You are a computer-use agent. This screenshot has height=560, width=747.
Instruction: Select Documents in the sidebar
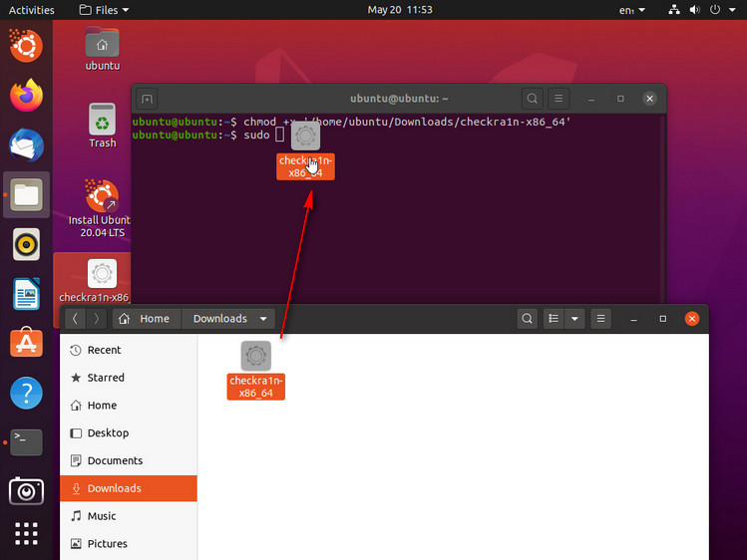[115, 460]
